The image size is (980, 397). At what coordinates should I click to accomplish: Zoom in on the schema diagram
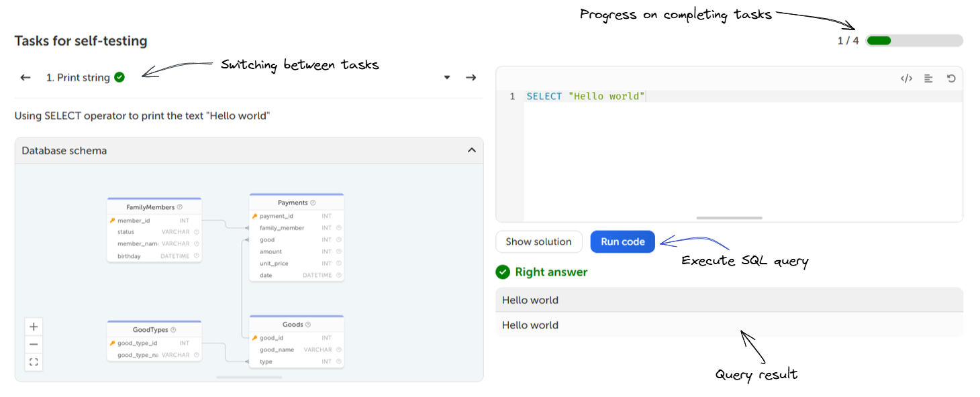pos(34,327)
